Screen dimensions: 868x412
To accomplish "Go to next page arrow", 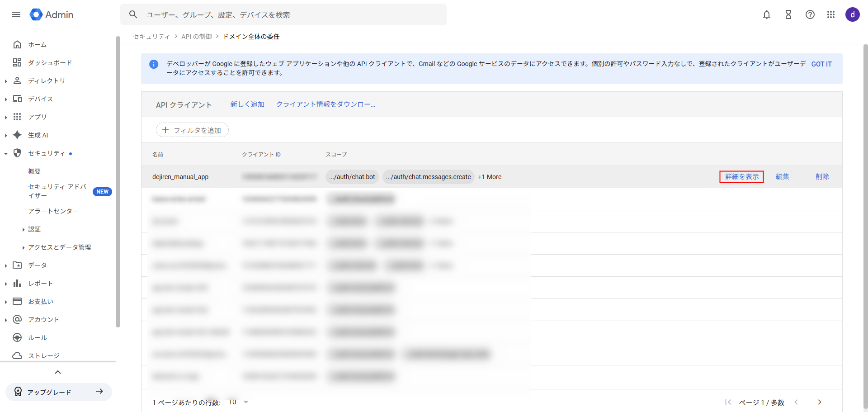I will (x=819, y=402).
